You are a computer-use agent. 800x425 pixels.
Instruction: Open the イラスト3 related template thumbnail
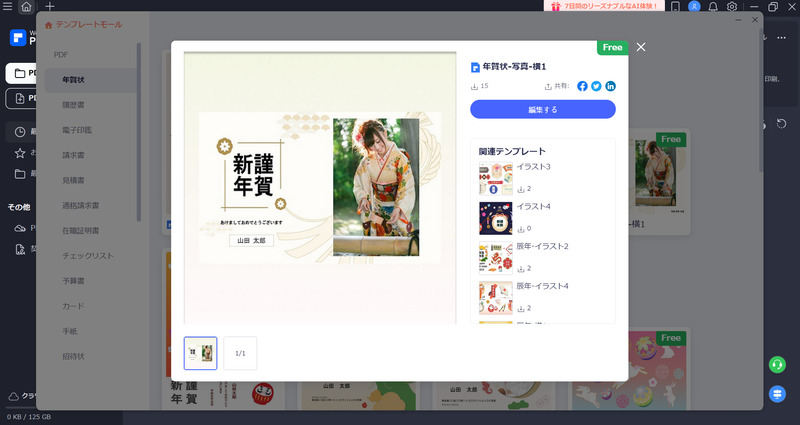495,179
